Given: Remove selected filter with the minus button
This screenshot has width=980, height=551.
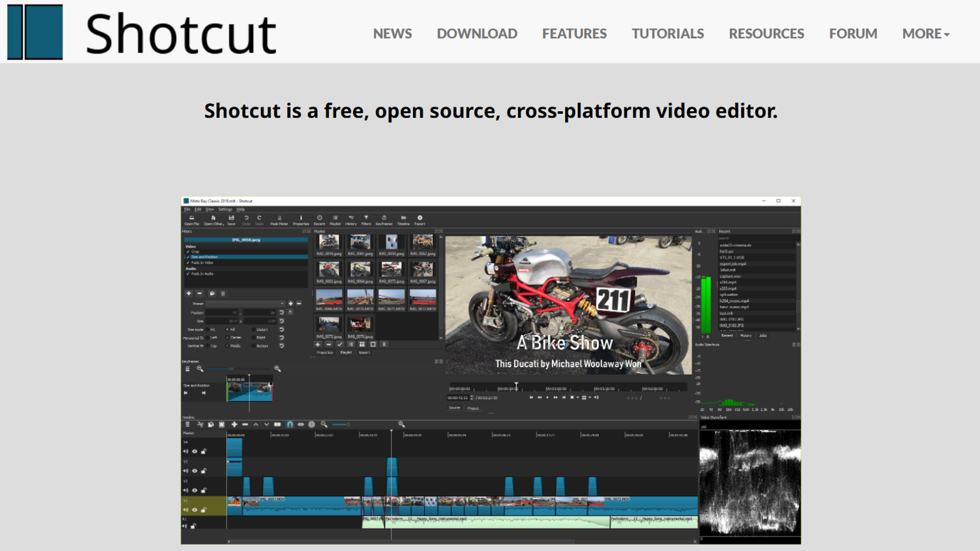Looking at the screenshot, I should point(200,294).
